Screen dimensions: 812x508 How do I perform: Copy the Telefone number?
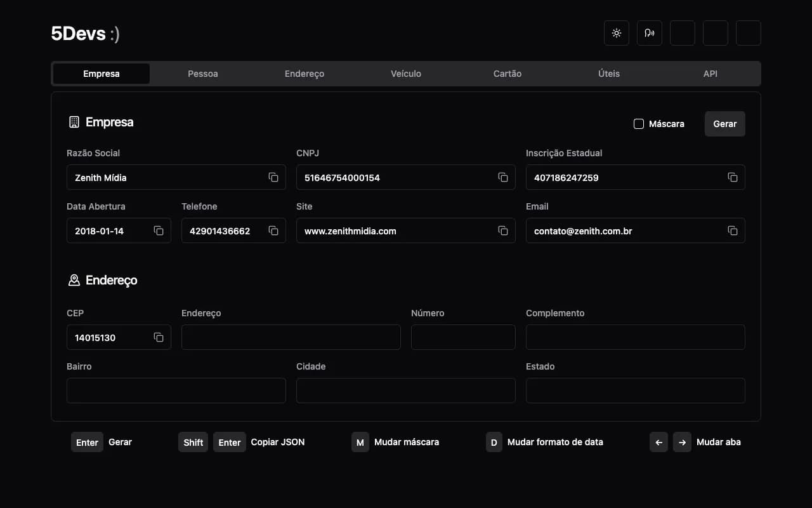pos(273,231)
